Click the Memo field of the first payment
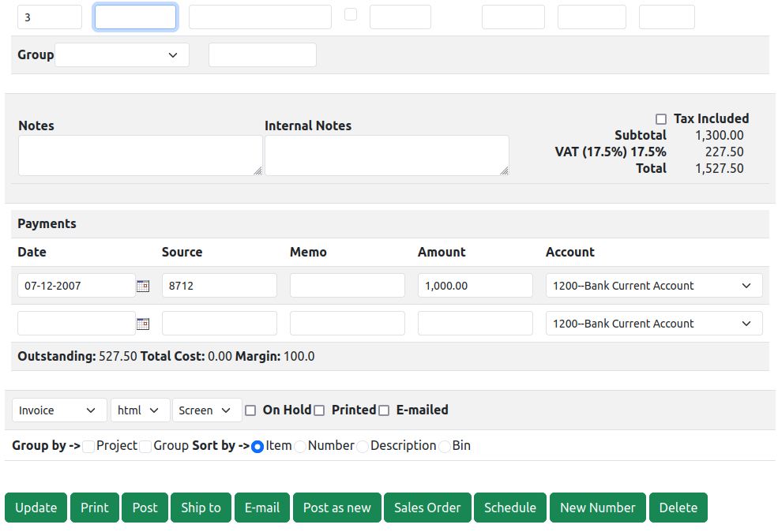The height and width of the screenshot is (532, 778). [348, 286]
